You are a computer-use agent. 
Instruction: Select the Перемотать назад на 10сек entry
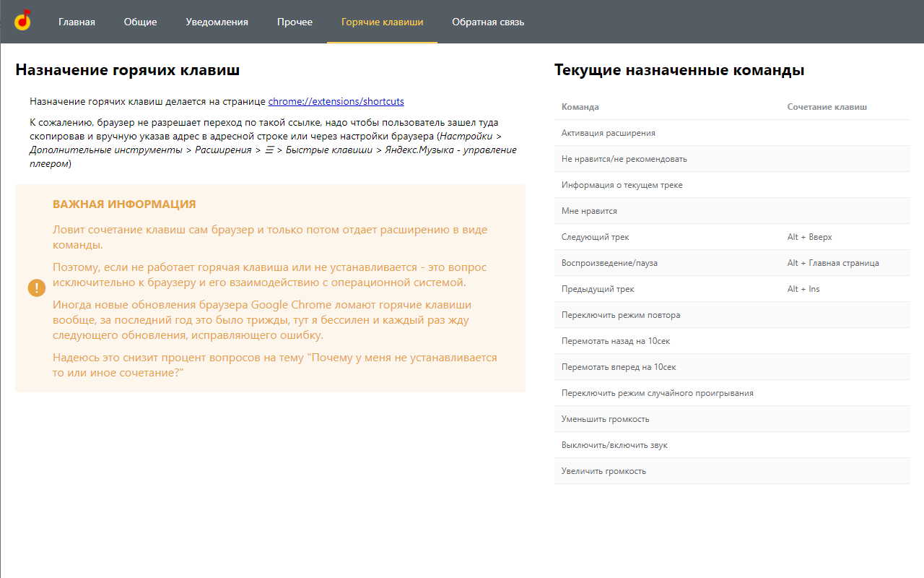point(731,340)
